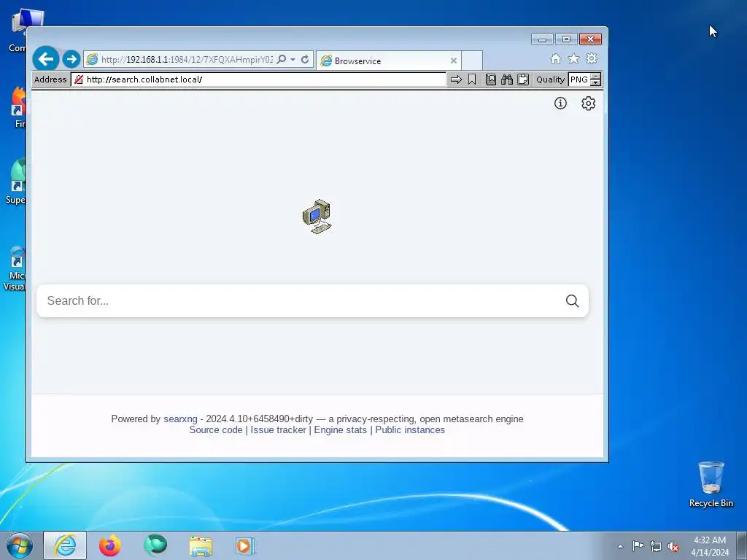The width and height of the screenshot is (747, 560).
Task: Open the network tray icon
Action: (656, 546)
